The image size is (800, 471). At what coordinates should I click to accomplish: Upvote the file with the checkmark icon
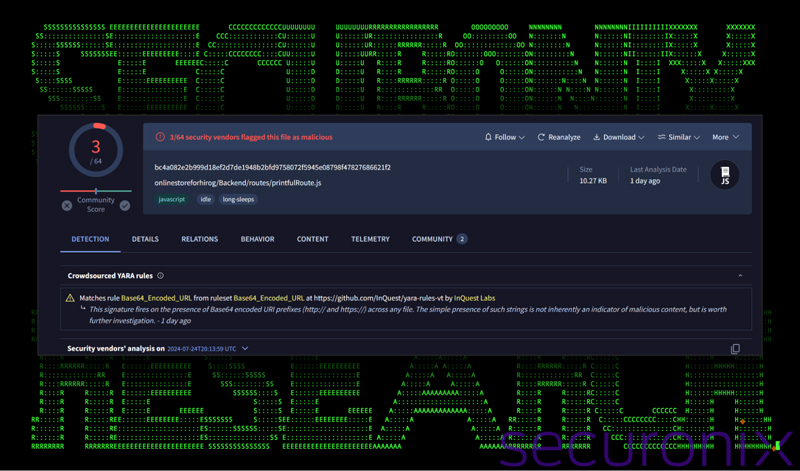point(125,206)
